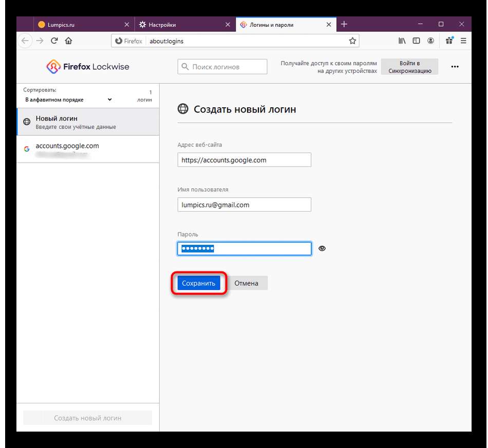Minimize the Firefox window

[420, 24]
